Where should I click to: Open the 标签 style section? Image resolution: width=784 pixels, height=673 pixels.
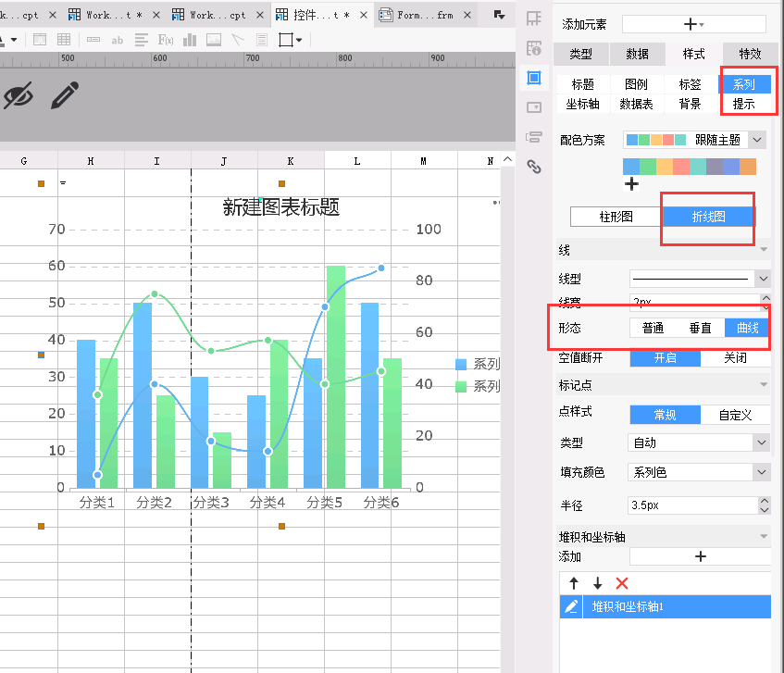(x=690, y=84)
